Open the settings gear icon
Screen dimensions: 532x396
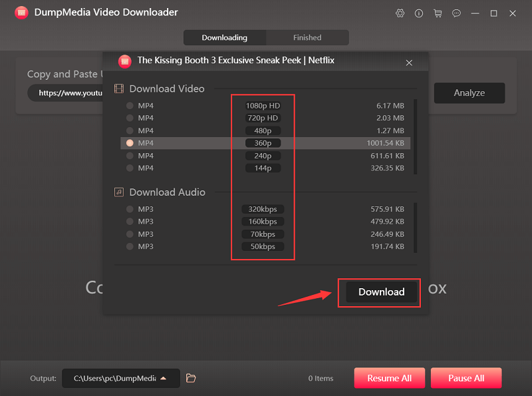400,13
